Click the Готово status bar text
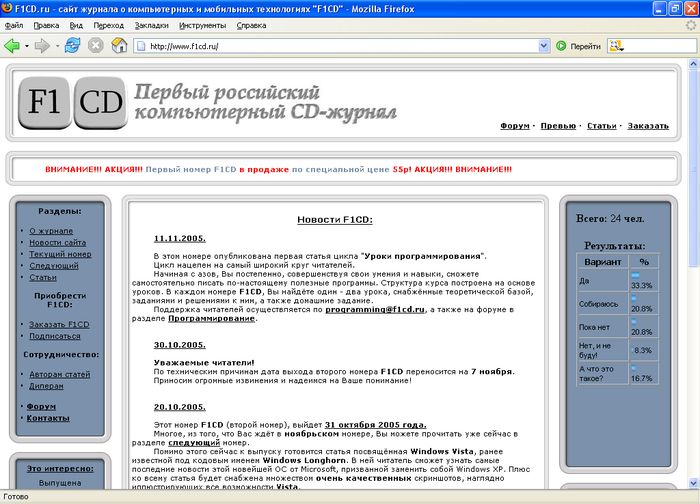Image resolution: width=700 pixels, height=504 pixels. pos(16,497)
